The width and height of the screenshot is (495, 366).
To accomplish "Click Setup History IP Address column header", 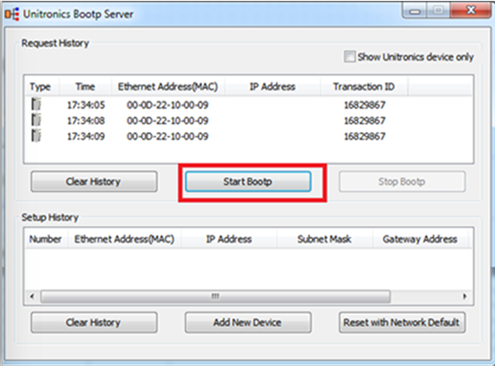I will pyautogui.click(x=229, y=239).
